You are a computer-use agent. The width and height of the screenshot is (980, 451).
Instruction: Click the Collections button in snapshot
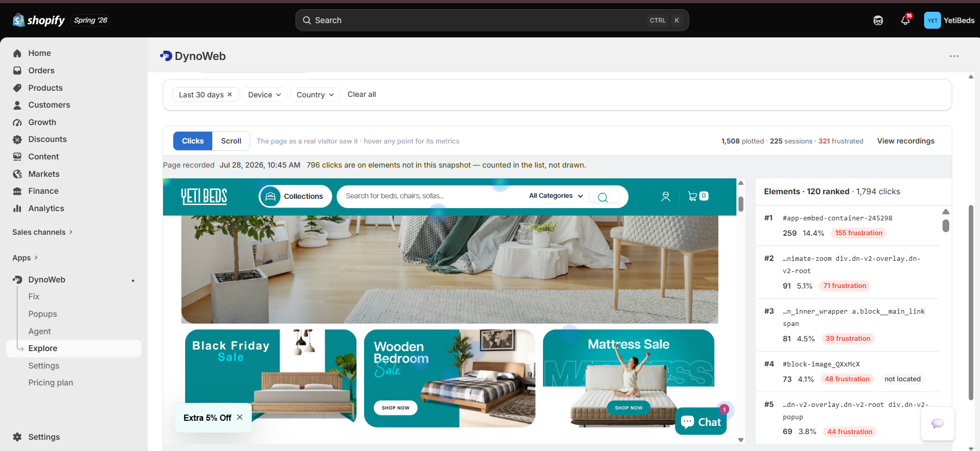[x=295, y=196]
